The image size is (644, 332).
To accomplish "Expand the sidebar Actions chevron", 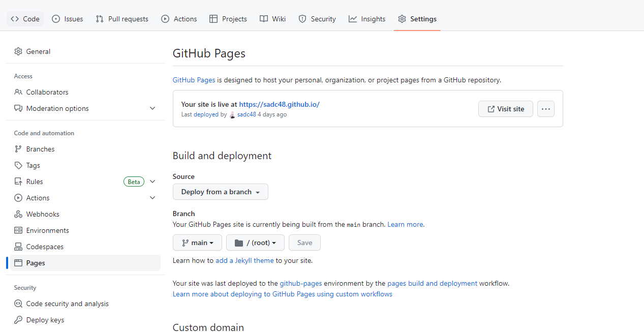I will [x=152, y=198].
